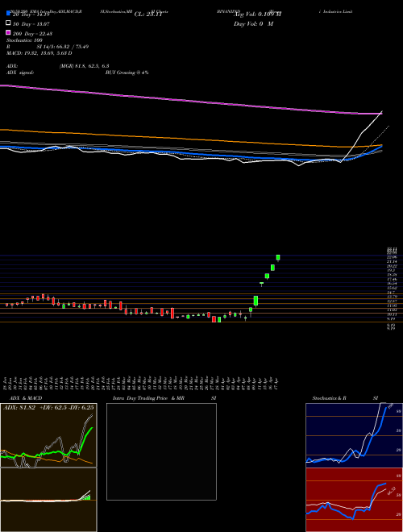
Task: Click the 'Day Vol: 0 M' text
Action: coord(253,23)
